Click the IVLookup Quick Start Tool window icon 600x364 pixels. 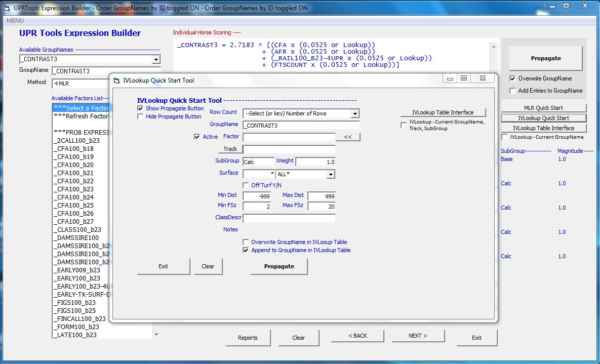tap(117, 80)
